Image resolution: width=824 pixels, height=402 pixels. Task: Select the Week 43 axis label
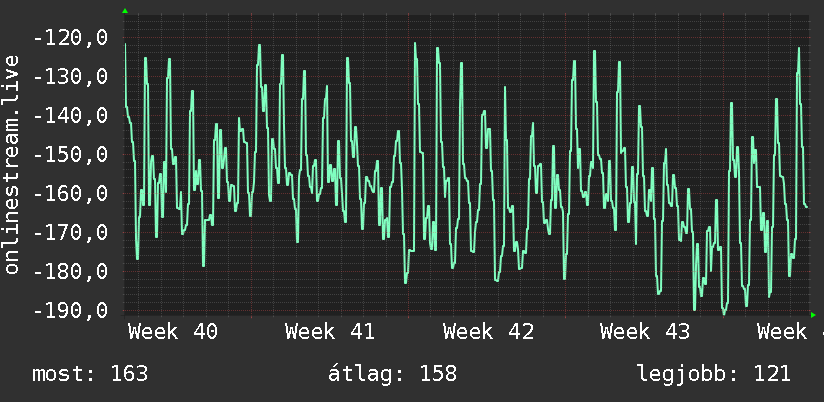click(645, 332)
